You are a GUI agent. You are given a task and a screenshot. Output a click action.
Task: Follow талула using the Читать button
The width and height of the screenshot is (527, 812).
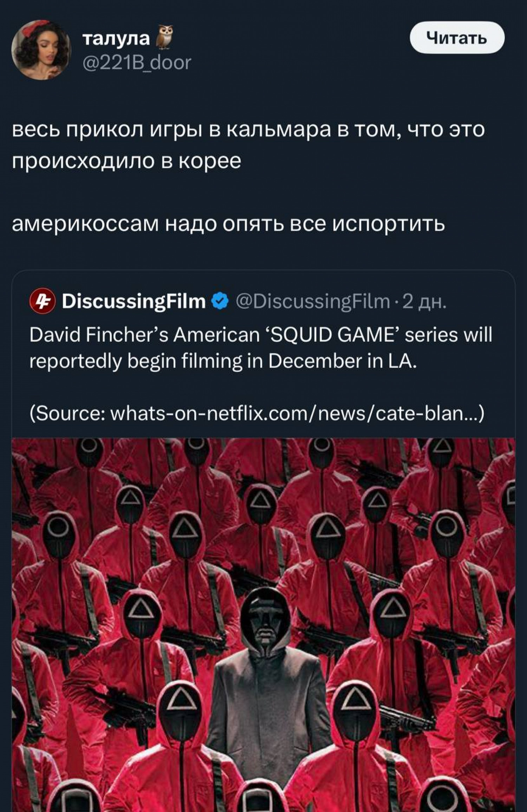point(457,38)
